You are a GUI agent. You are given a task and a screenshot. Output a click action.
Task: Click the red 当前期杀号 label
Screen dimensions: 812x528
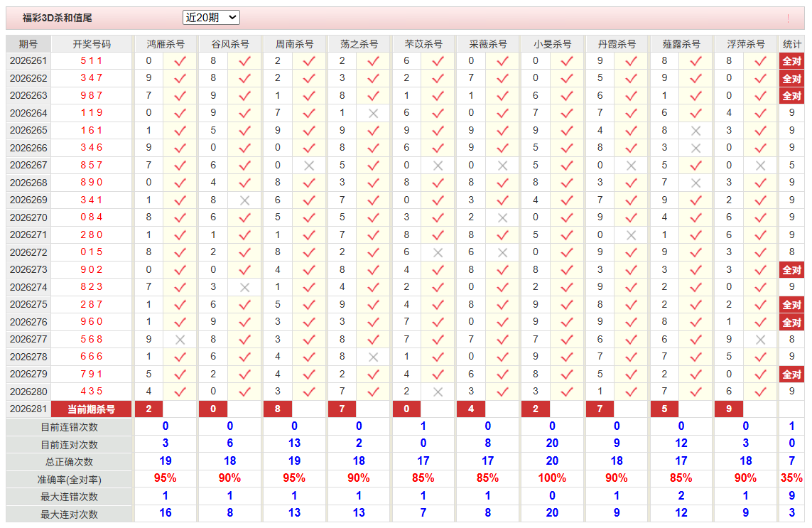[x=91, y=409]
